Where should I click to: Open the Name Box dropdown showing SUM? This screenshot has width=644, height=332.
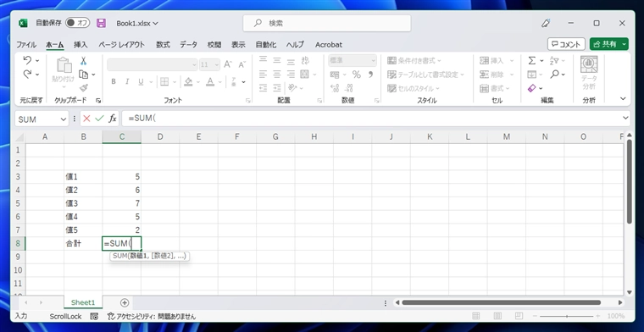click(64, 119)
